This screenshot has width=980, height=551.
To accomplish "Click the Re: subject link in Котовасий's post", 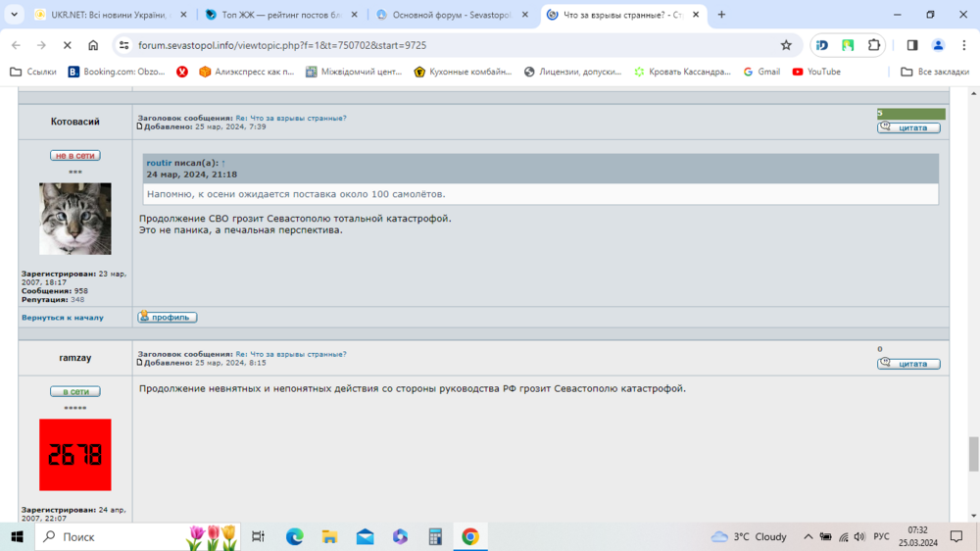I will point(291,118).
